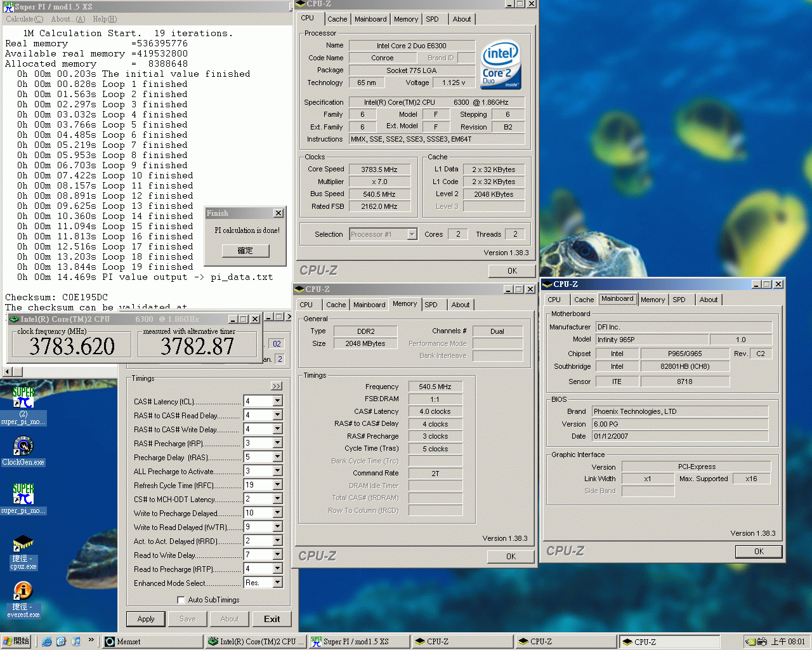
Task: Open the Read to Precharge (tRTP) dropdown
Action: 277,569
